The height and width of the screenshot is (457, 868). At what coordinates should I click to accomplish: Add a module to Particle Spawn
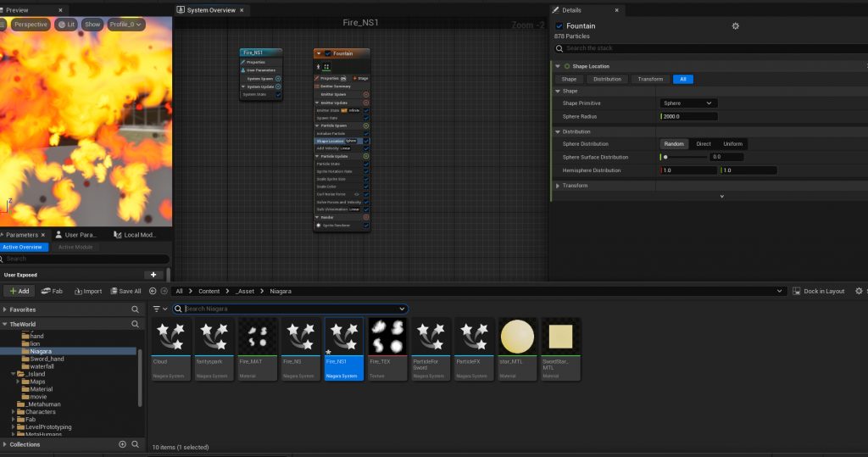(366, 125)
